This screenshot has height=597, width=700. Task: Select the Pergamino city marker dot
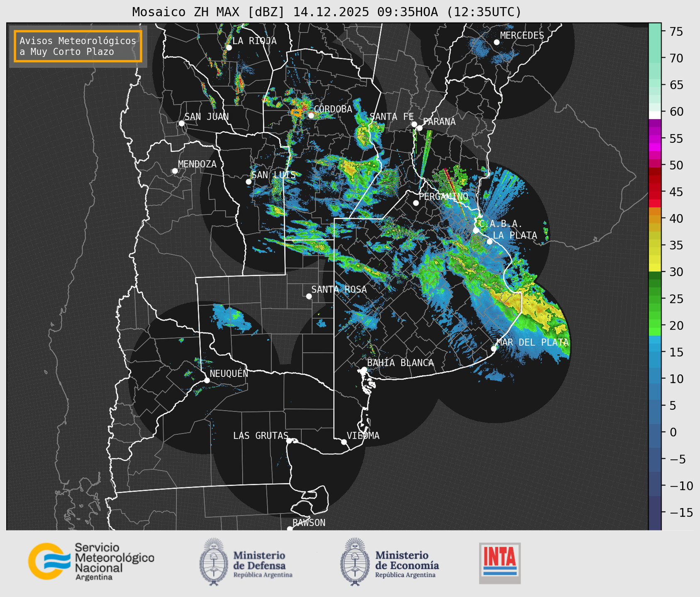416,203
